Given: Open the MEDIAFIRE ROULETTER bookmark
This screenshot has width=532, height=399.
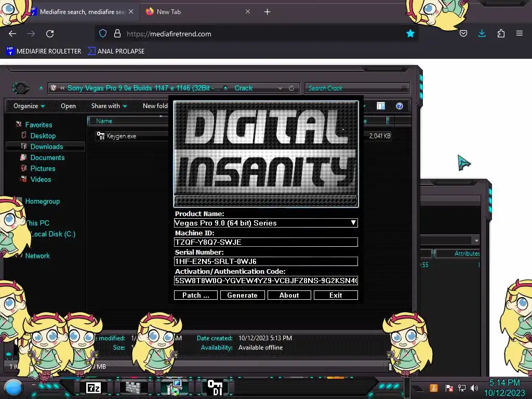Looking at the screenshot, I should pyautogui.click(x=44, y=51).
